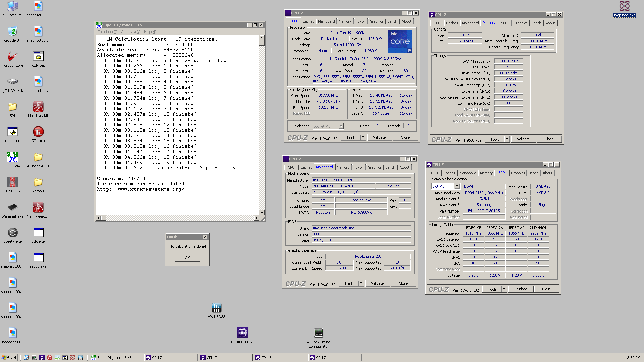Launch TurboV_Core desktop shortcut
The width and height of the screenshot is (644, 362).
coord(12,59)
